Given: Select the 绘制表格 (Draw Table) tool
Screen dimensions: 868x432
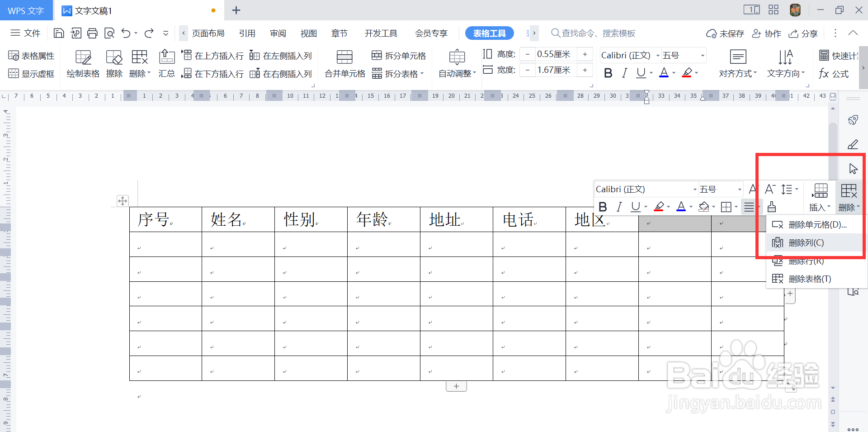Looking at the screenshot, I should click(83, 62).
